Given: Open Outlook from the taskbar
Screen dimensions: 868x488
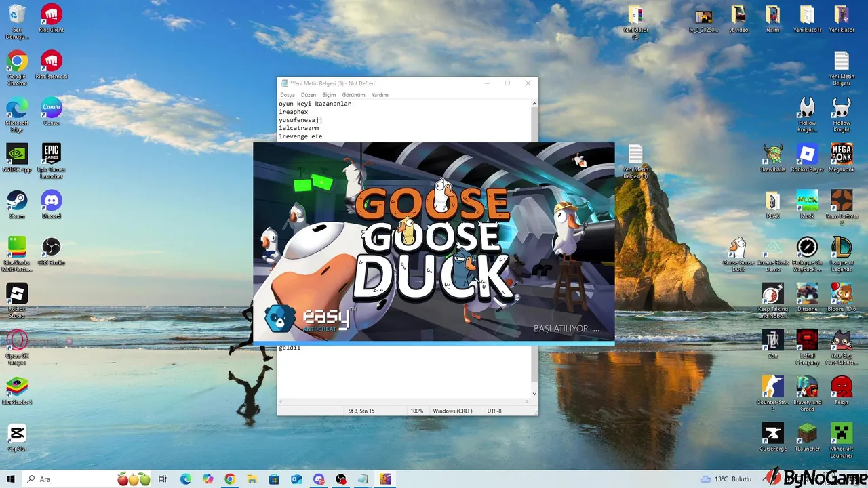Looking at the screenshot, I should (x=296, y=479).
